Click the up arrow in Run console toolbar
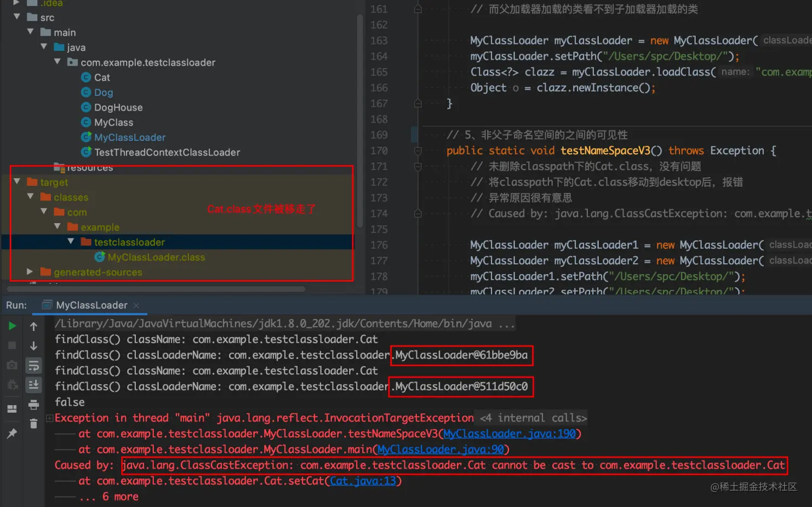The width and height of the screenshot is (812, 507). 34,326
